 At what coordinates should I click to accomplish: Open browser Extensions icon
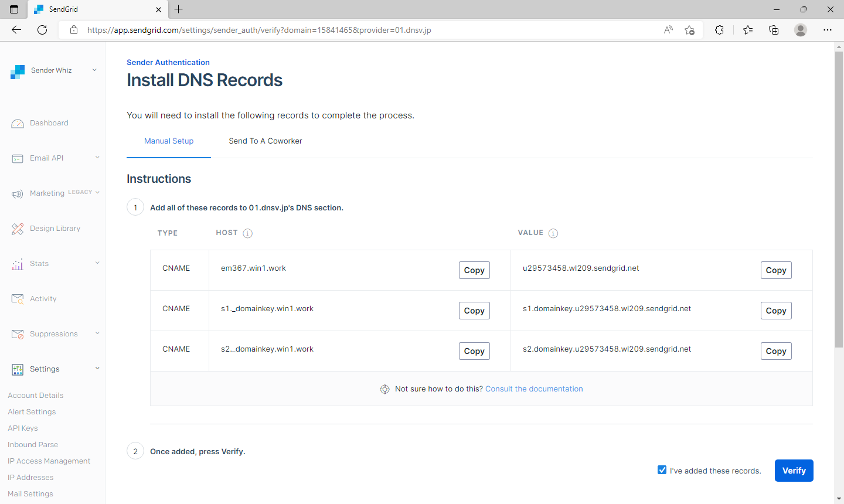pos(719,30)
